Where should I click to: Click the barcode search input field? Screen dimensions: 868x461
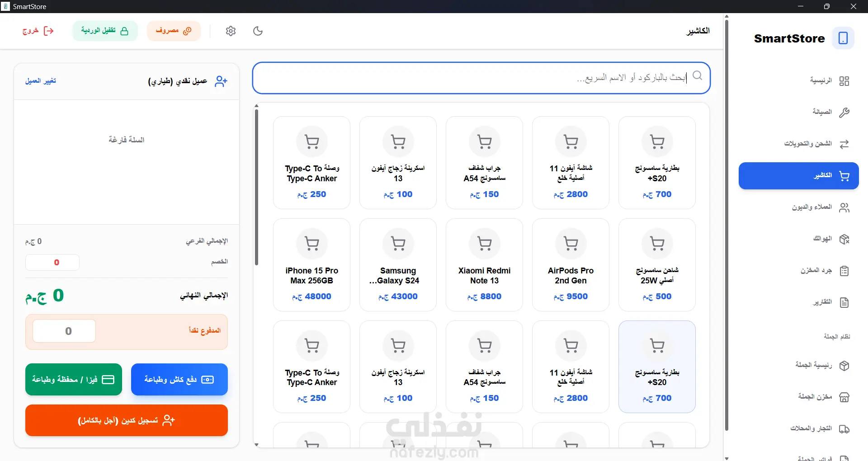tap(481, 78)
